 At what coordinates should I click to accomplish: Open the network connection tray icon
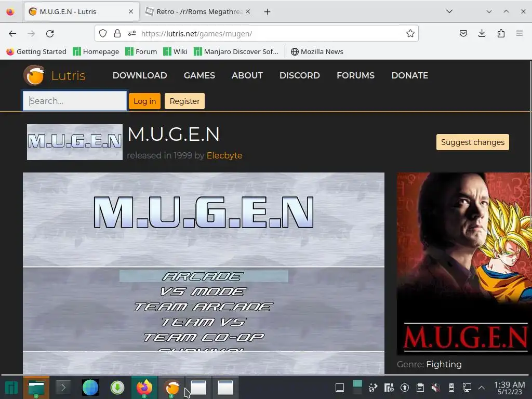coord(467,388)
